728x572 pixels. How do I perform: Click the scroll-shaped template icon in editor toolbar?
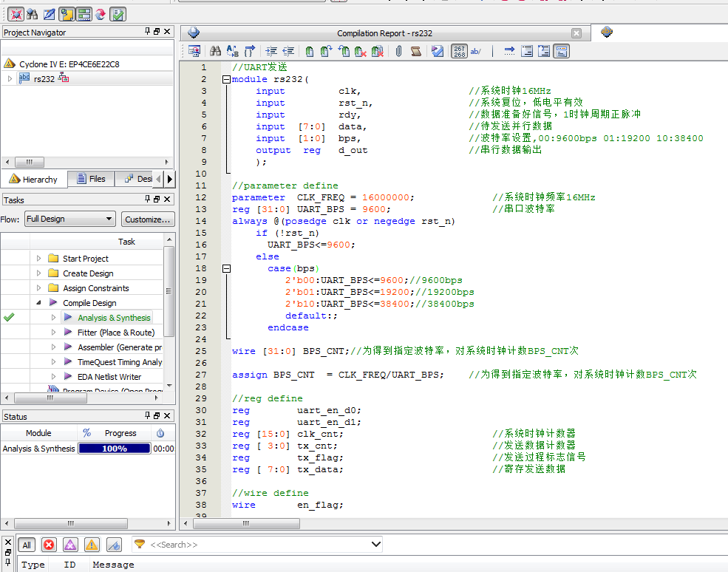[416, 51]
